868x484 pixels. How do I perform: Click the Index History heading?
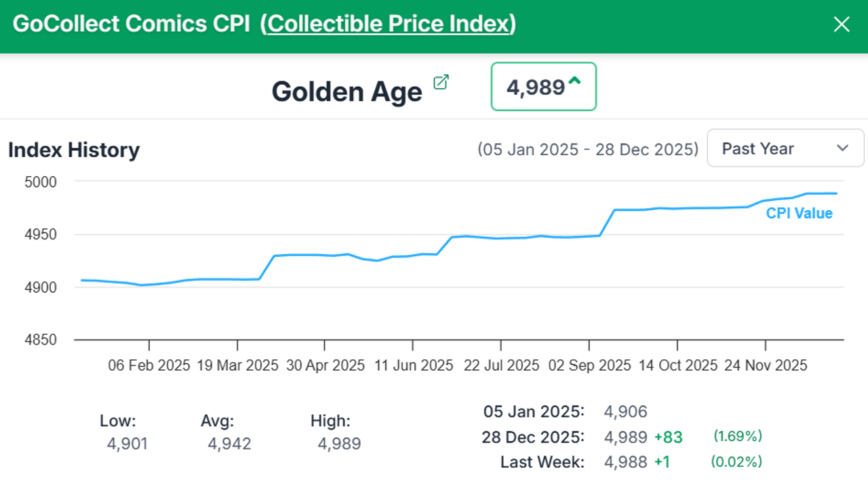(x=74, y=150)
